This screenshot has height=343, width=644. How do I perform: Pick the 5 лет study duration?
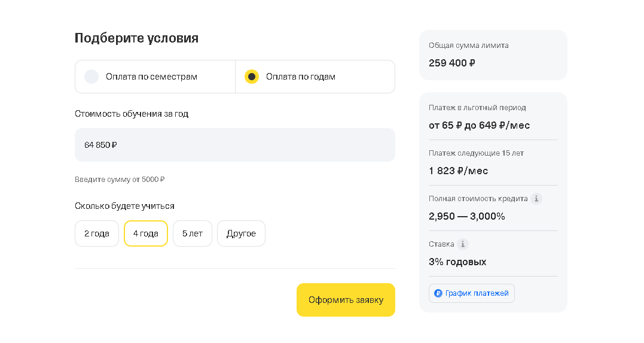point(193,233)
